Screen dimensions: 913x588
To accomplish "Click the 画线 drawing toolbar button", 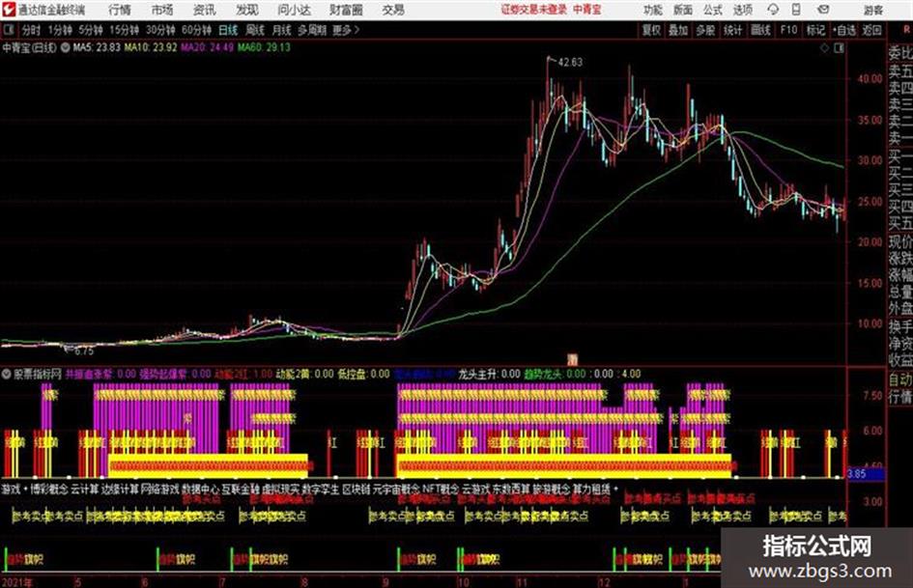I will 760,30.
